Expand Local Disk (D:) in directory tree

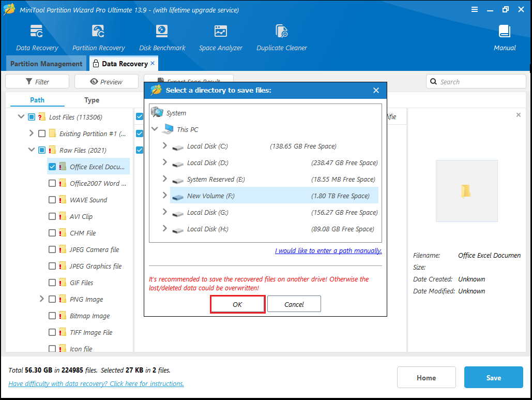[x=165, y=162]
